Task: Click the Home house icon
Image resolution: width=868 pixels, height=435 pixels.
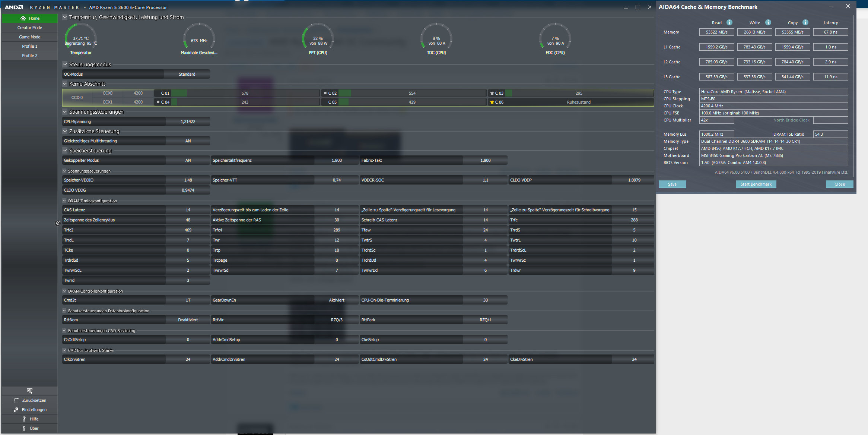Action: [x=23, y=18]
